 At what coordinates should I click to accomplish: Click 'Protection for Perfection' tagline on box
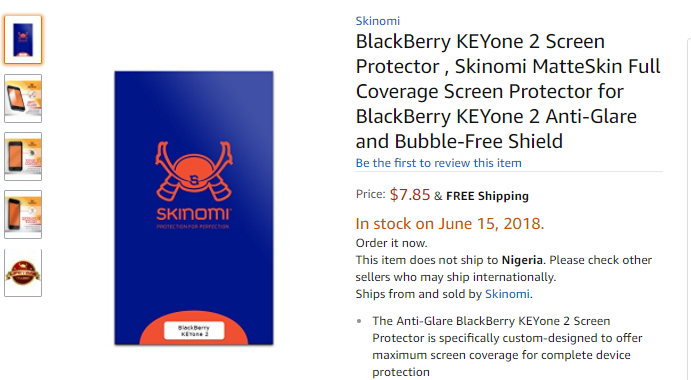pos(193,227)
